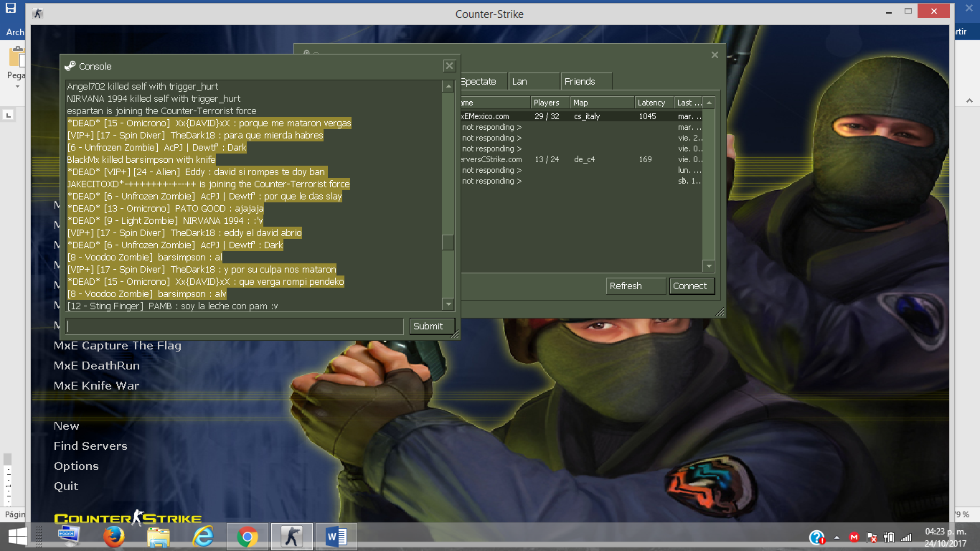
Task: Sort servers by Players column
Action: pyautogui.click(x=550, y=103)
